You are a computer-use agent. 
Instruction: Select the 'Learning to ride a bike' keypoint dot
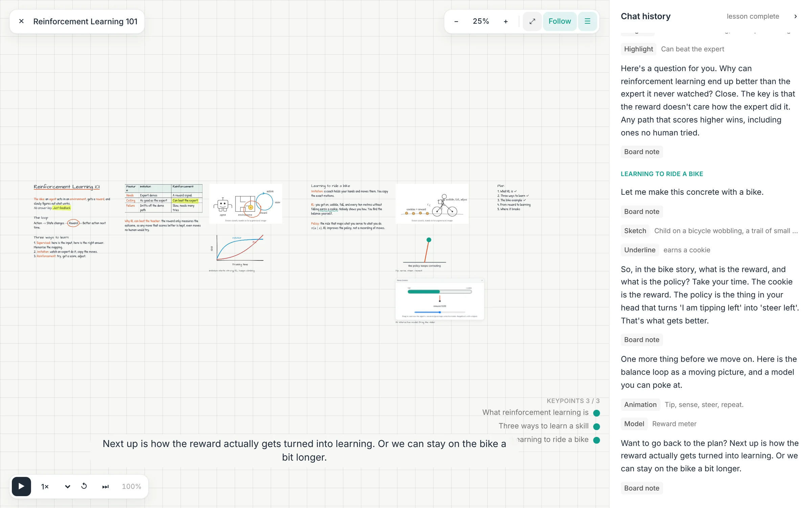pos(596,440)
